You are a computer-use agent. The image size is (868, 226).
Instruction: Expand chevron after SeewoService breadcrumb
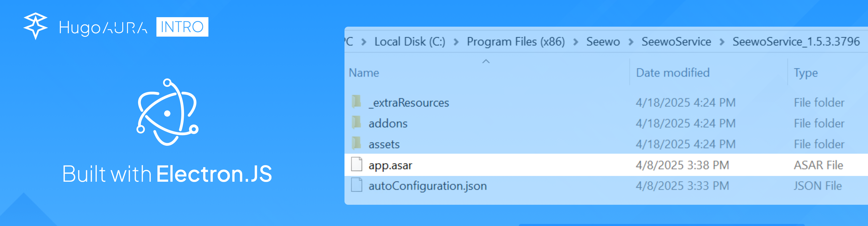pos(722,42)
